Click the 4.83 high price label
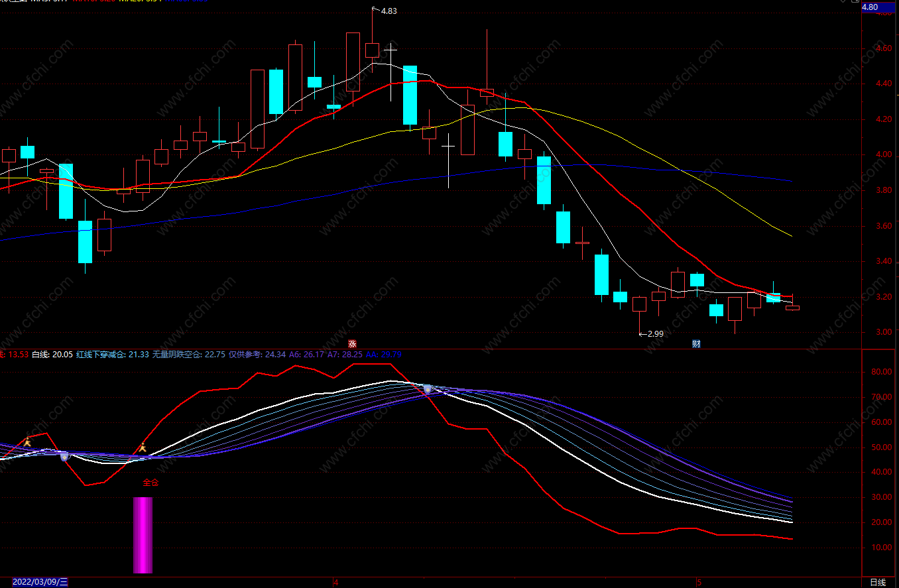The image size is (899, 588). pyautogui.click(x=389, y=11)
